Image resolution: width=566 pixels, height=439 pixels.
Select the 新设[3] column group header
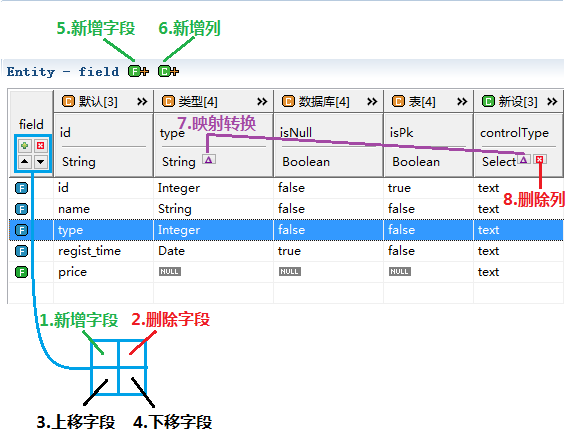[510, 101]
